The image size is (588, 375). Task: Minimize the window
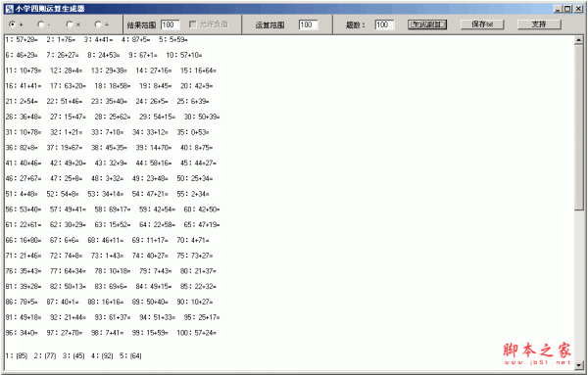point(558,9)
